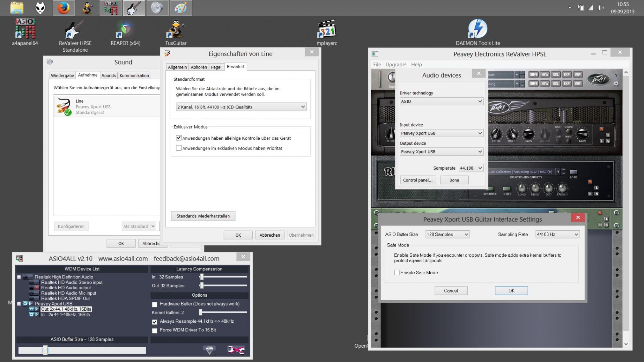Toggle power icon for Realtek HD Audio output
The image size is (644, 362).
tap(32, 288)
